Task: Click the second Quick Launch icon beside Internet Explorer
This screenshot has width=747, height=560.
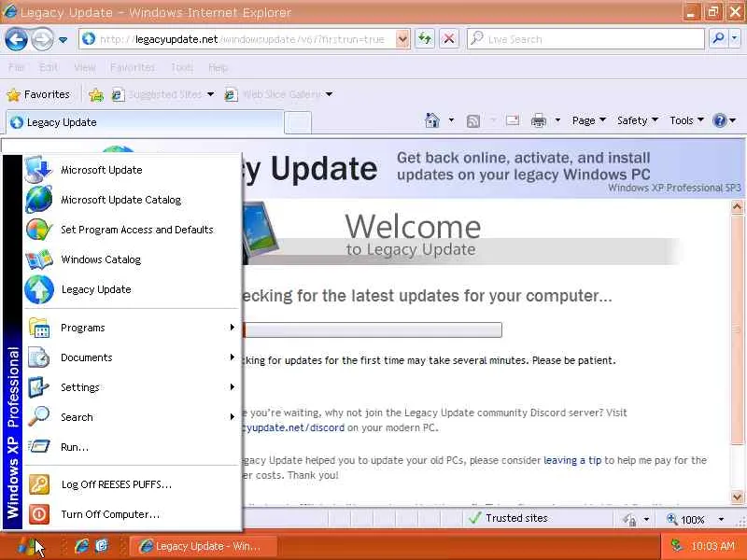Action: click(x=102, y=546)
